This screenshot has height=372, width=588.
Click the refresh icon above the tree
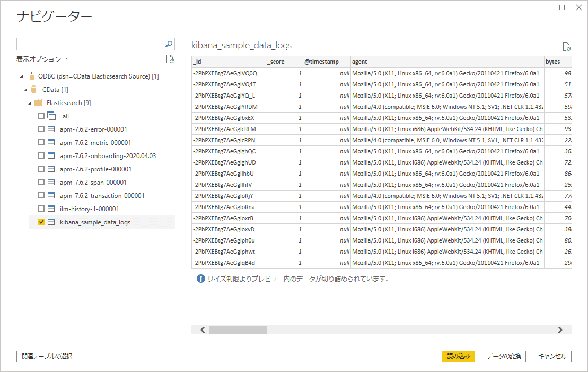point(170,59)
